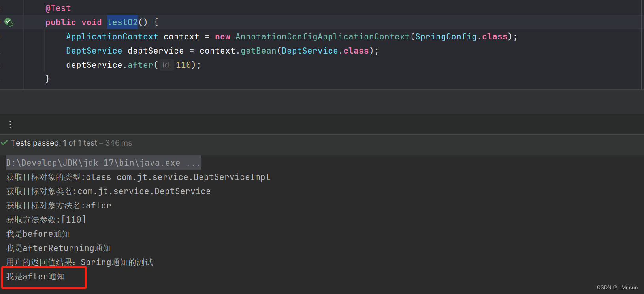Click the highlighted test02 method name
Screen dimensions: 644x294
[x=122, y=22]
